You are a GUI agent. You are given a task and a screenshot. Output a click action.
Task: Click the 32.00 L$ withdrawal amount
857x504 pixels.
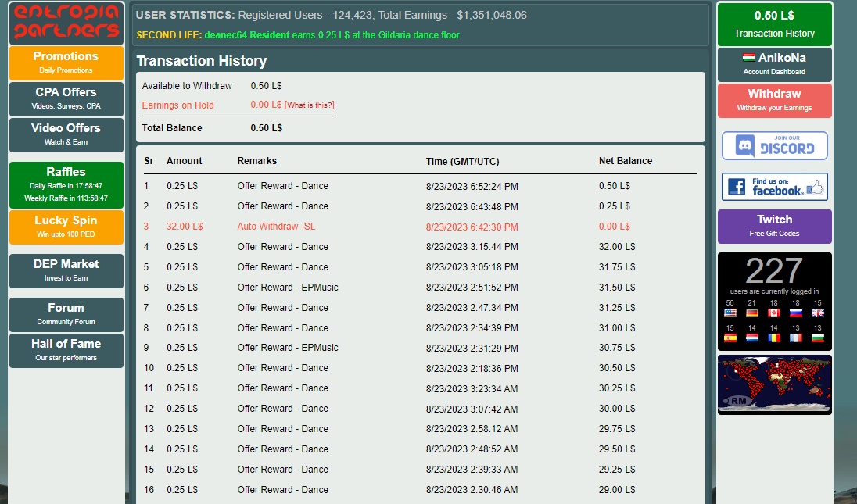[185, 226]
